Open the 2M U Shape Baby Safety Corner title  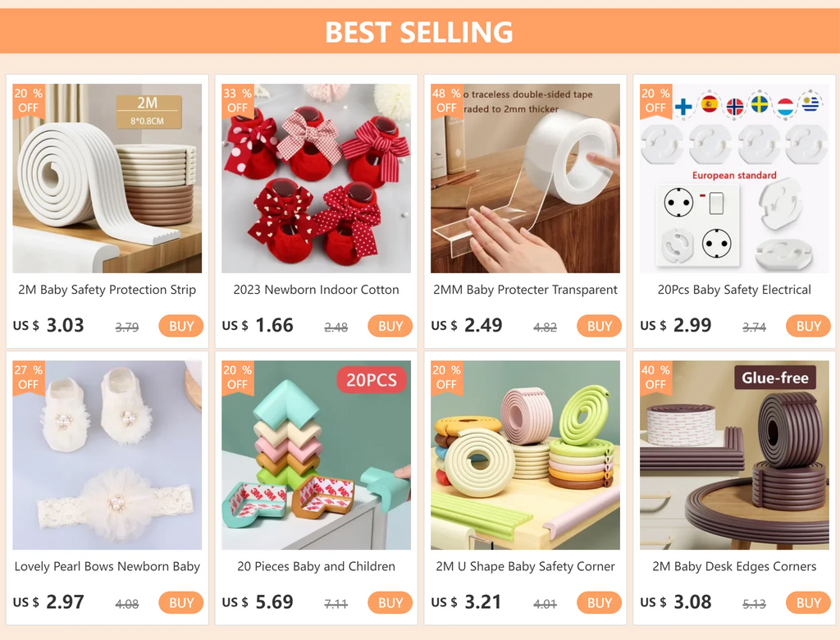[525, 566]
